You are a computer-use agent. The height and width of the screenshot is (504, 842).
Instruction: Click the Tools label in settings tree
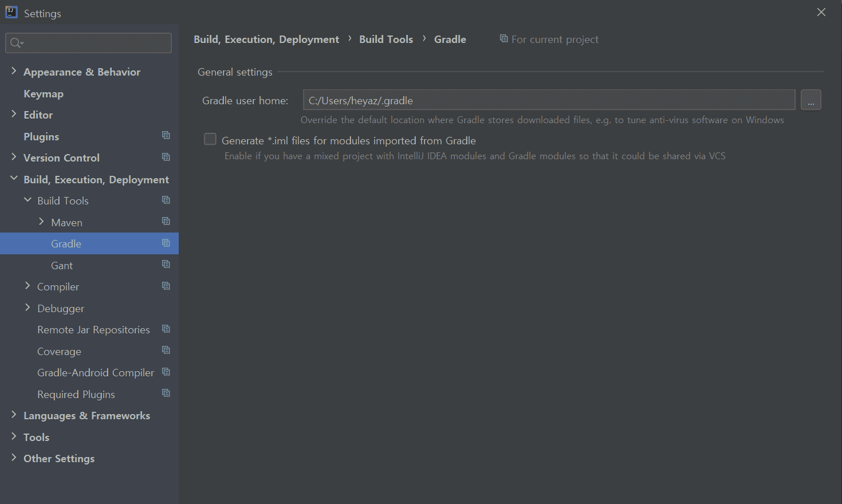36,438
